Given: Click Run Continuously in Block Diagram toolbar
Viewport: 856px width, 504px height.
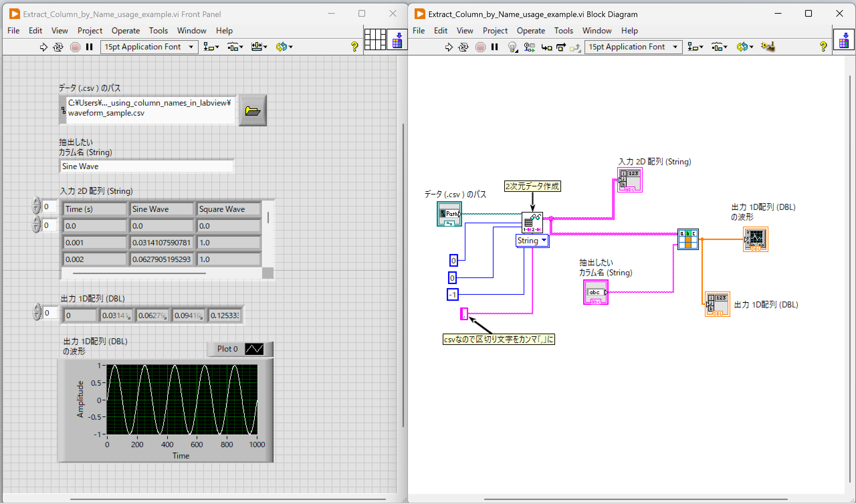Looking at the screenshot, I should [x=463, y=47].
